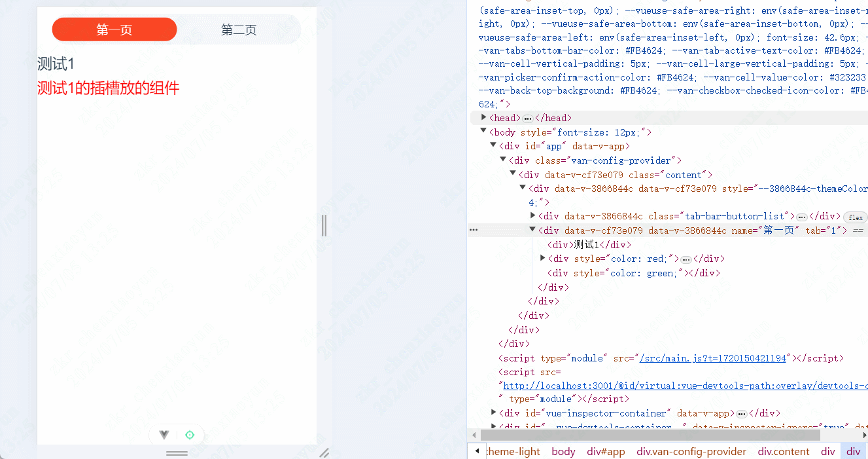Image resolution: width=868 pixels, height=459 pixels.
Task: Select the div#app breadcrumb
Action: pyautogui.click(x=606, y=452)
